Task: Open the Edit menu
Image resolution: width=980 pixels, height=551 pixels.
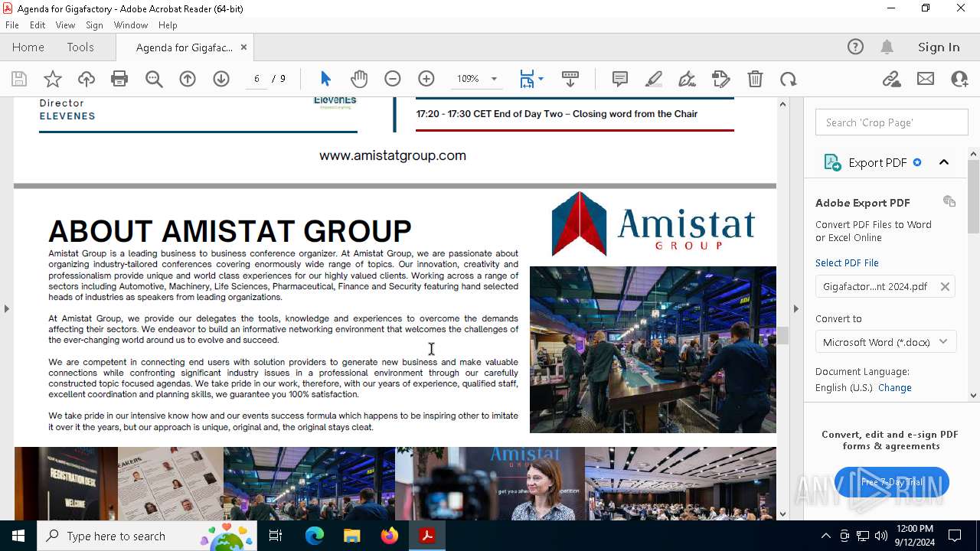Action: point(38,25)
